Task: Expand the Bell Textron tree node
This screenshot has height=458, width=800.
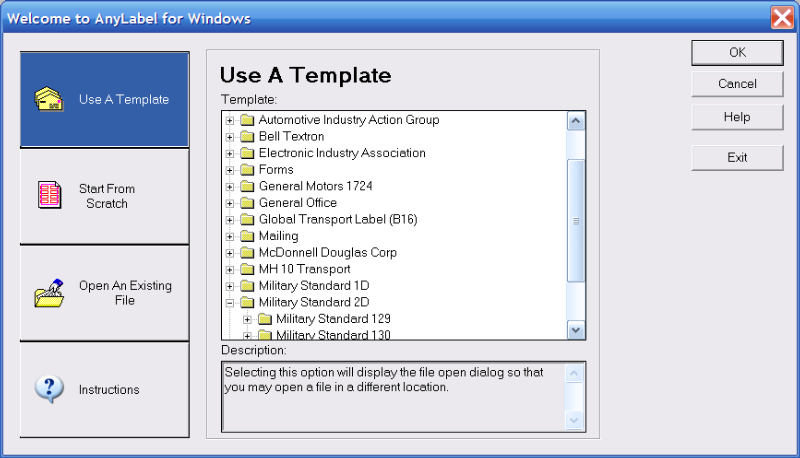Action: click(x=230, y=137)
